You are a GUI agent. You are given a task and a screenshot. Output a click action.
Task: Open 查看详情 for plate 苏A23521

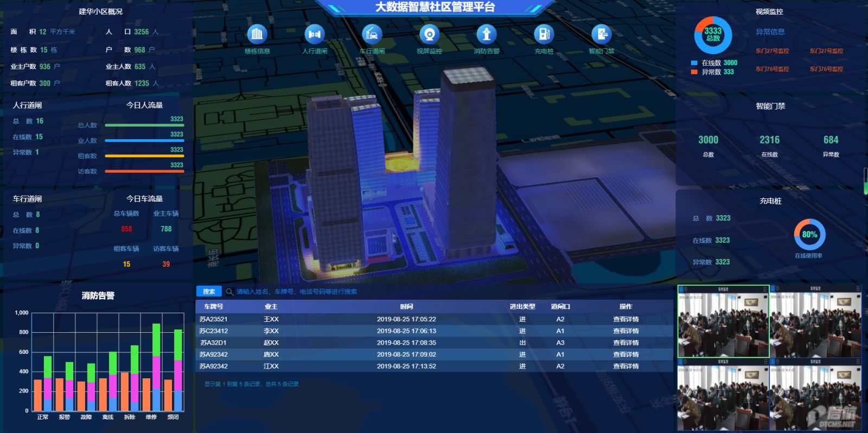coord(626,319)
